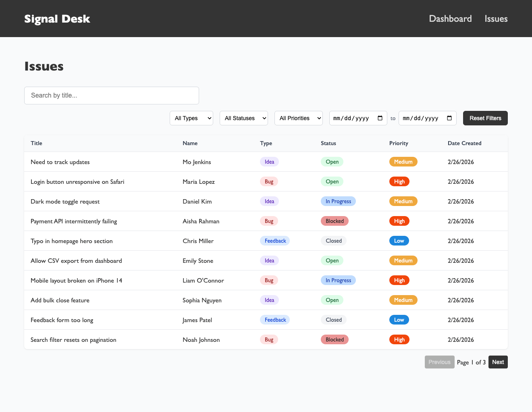532x412 pixels.
Task: Click the name Daniel Kim
Action: coord(197,202)
